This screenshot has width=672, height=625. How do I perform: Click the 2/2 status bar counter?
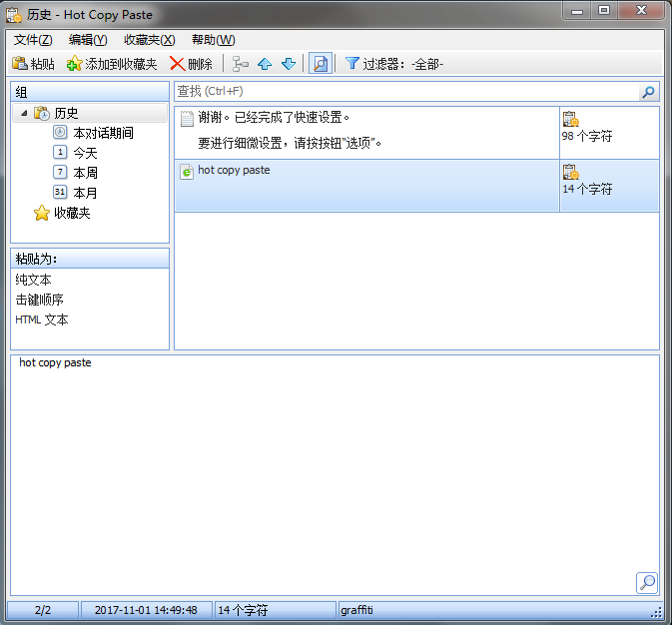pyautogui.click(x=43, y=610)
